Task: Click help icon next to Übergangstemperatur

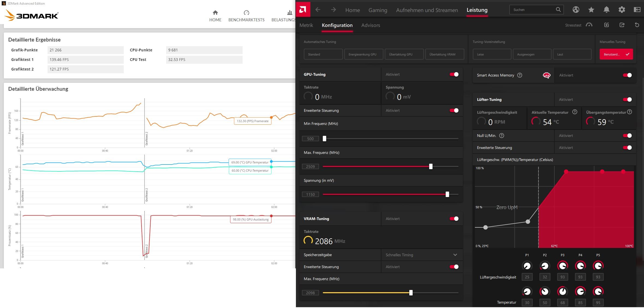Action: pos(630,112)
